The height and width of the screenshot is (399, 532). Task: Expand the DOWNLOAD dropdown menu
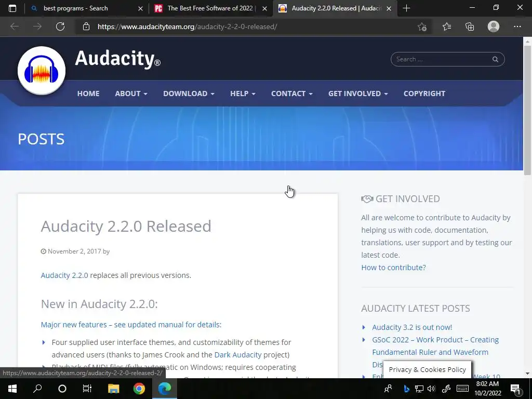pyautogui.click(x=189, y=94)
